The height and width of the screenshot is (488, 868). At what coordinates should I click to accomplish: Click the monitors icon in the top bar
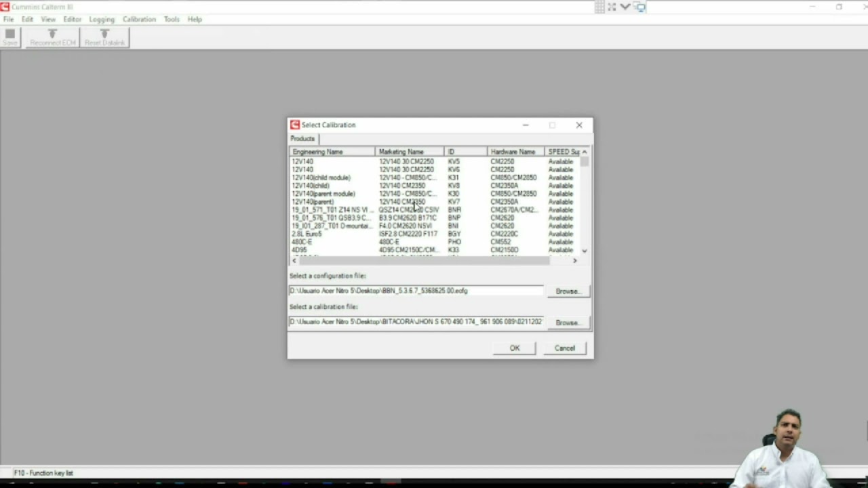pyautogui.click(x=640, y=7)
